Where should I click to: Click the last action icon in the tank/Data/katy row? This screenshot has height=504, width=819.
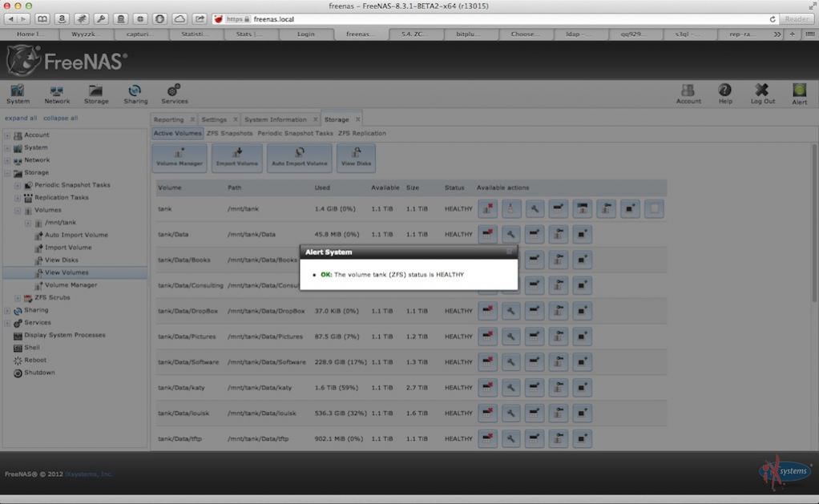tap(582, 388)
